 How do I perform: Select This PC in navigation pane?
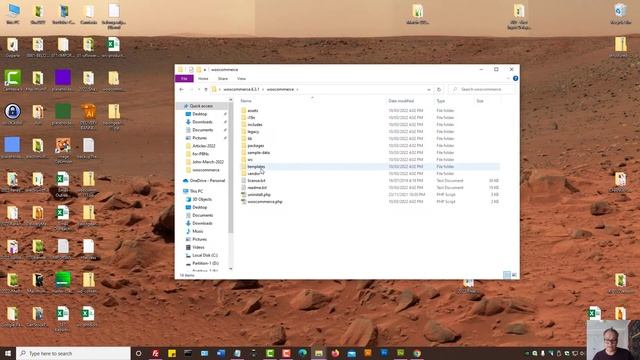[x=196, y=191]
